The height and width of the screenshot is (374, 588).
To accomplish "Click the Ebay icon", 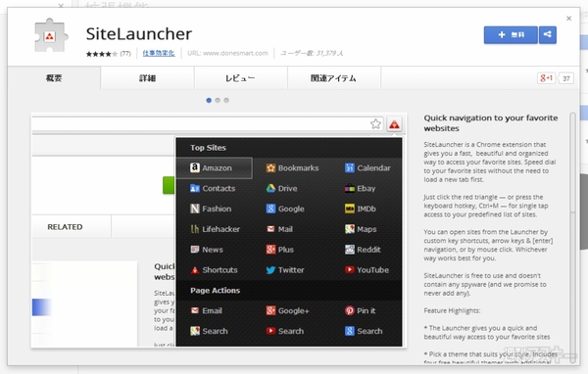I will (350, 188).
